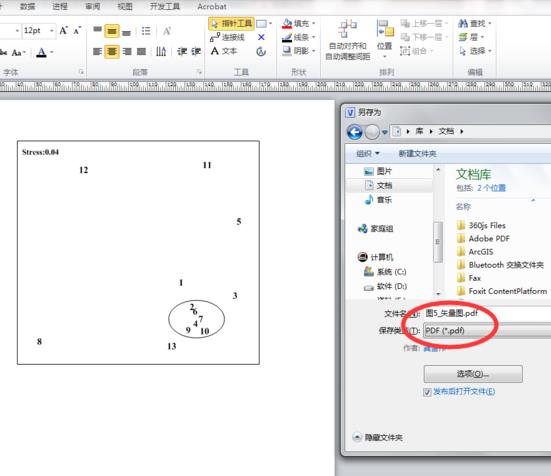Image resolution: width=551 pixels, height=476 pixels.
Task: Click the text block rotate tool icon
Action: tap(261, 52)
